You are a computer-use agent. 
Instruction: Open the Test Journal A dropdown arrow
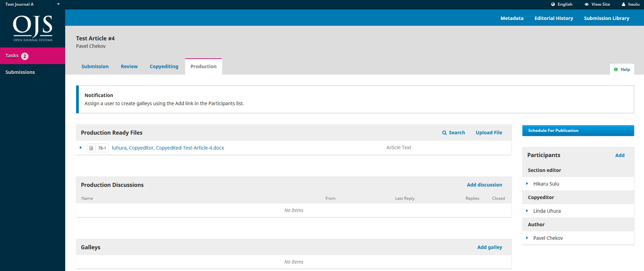click(x=58, y=4)
